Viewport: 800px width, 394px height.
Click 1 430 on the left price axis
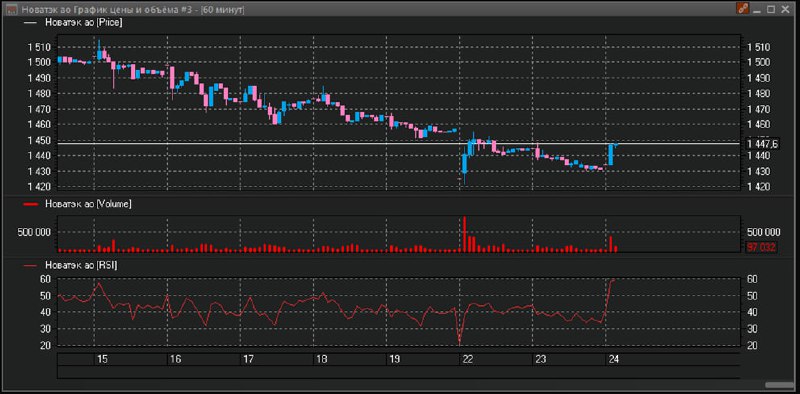40,171
